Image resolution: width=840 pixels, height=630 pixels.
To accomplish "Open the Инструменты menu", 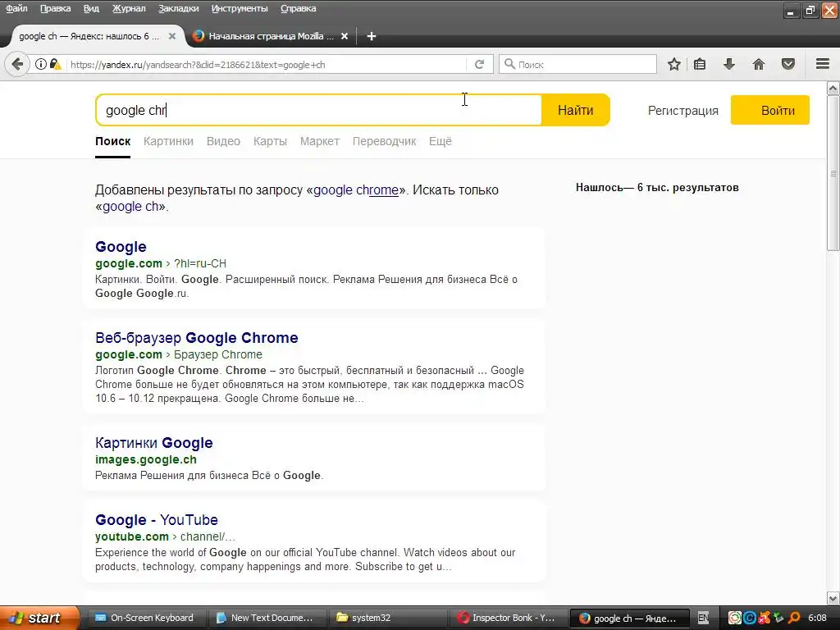I will [240, 8].
